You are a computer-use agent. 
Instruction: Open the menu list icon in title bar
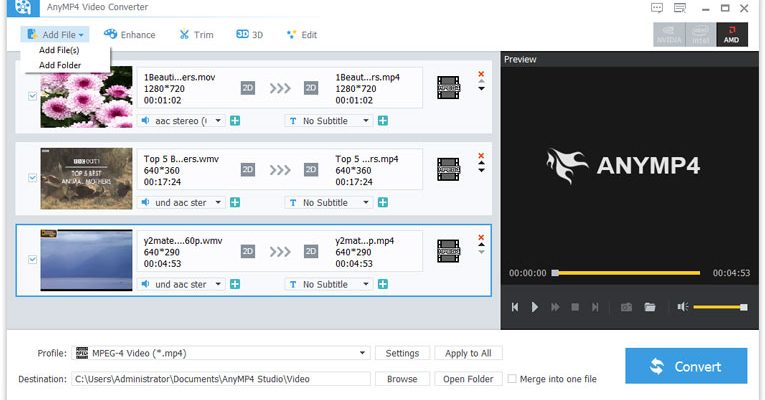coord(680,8)
